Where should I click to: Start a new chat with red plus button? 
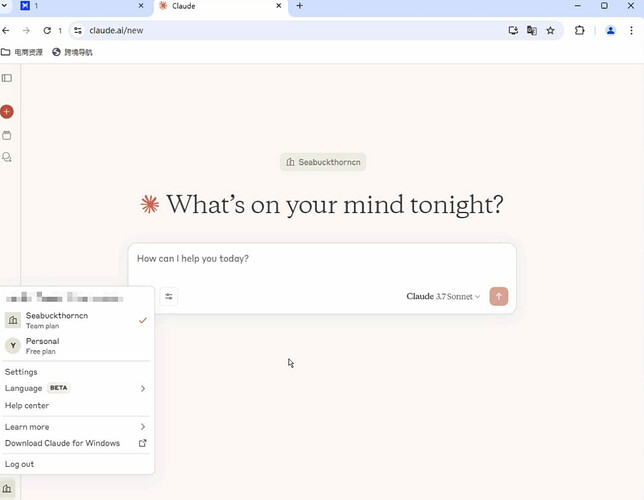coord(7,111)
